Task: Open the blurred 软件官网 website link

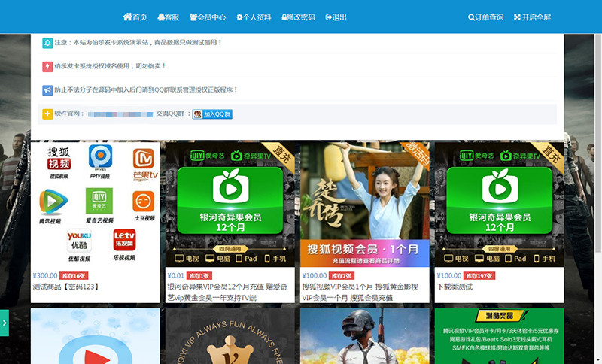Action: 120,114
